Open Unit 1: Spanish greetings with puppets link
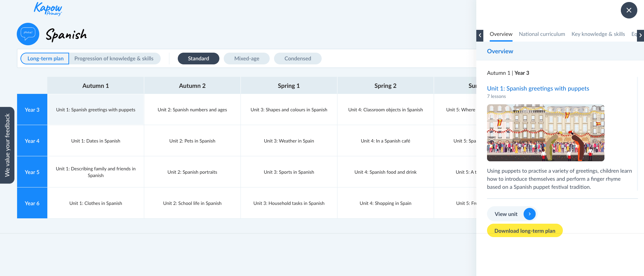This screenshot has height=276, width=644. click(538, 89)
